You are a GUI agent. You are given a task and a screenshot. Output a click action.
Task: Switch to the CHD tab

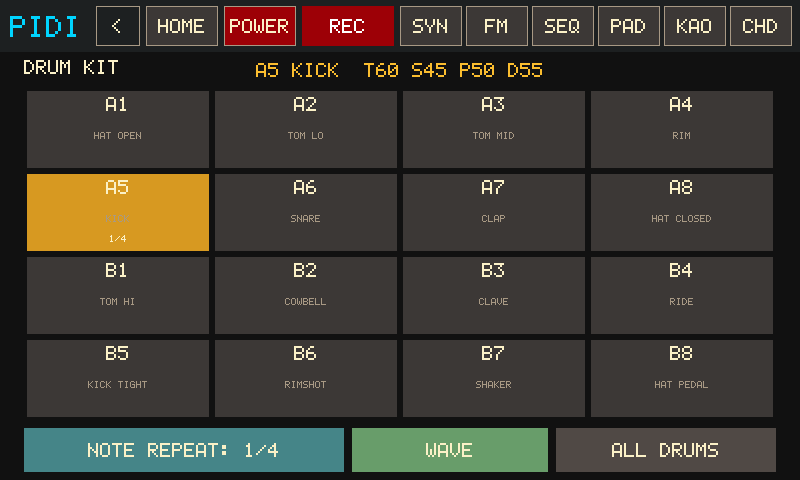tap(761, 26)
